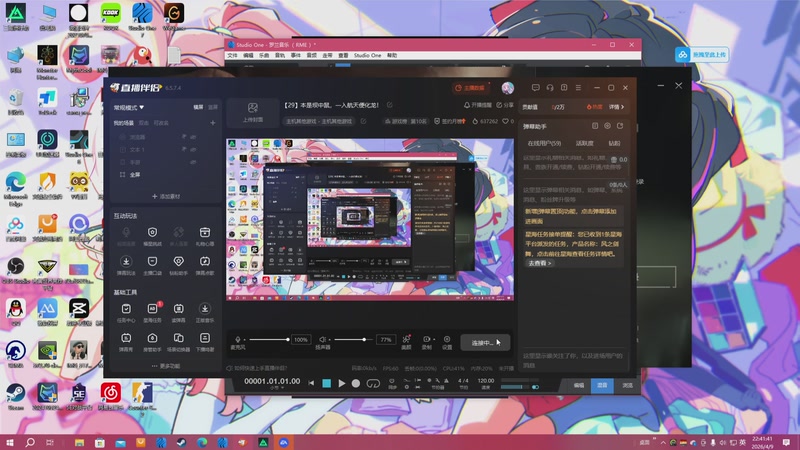This screenshot has height=450, width=800.
Task: Click Studio One play button
Action: 341,383
